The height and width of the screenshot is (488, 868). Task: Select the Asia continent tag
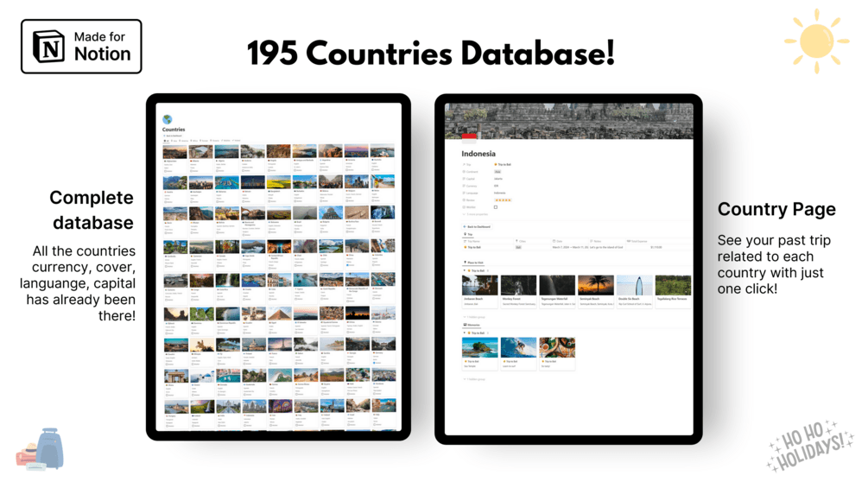[497, 172]
